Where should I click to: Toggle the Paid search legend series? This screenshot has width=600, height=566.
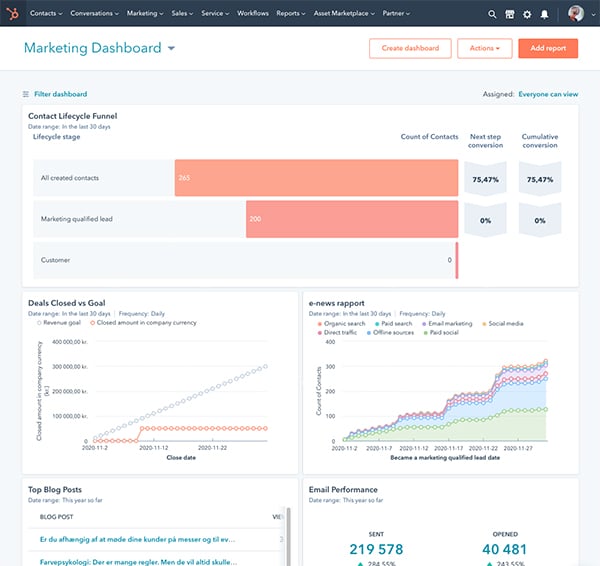[393, 323]
